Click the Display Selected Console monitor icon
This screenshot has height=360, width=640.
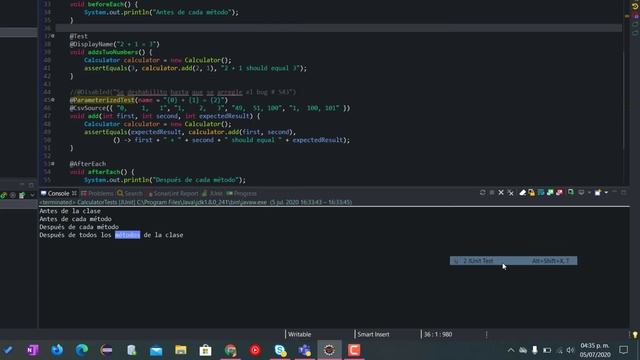581,192
